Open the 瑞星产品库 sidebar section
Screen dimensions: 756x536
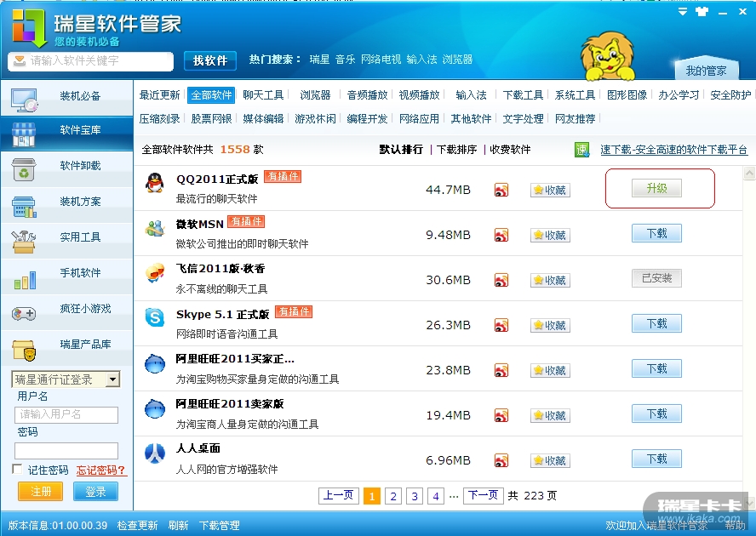pos(66,347)
